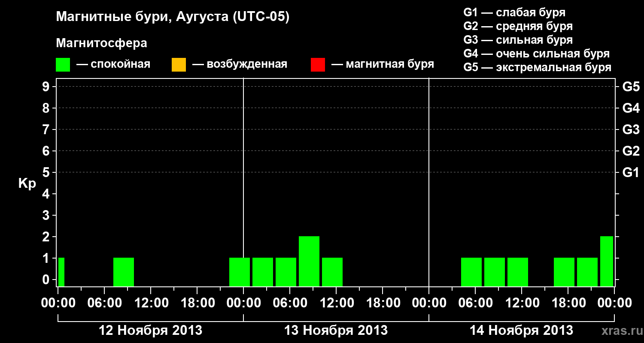Click the '14 Ноября 2013' date label

click(521, 331)
